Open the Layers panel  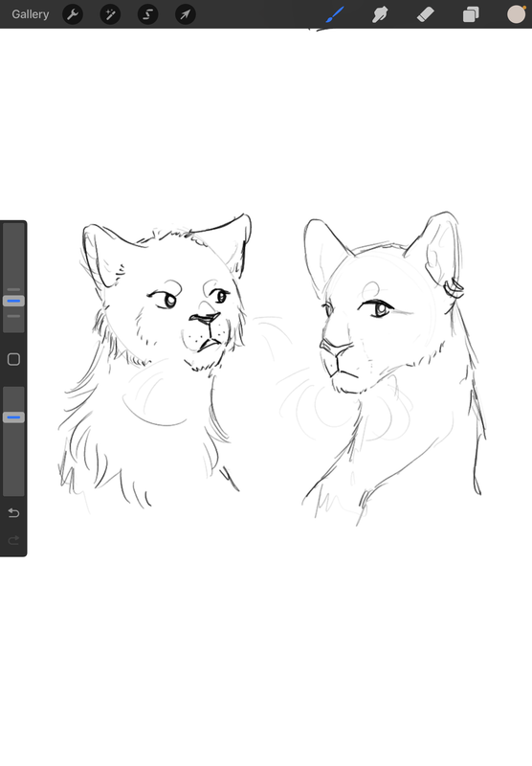tap(471, 14)
